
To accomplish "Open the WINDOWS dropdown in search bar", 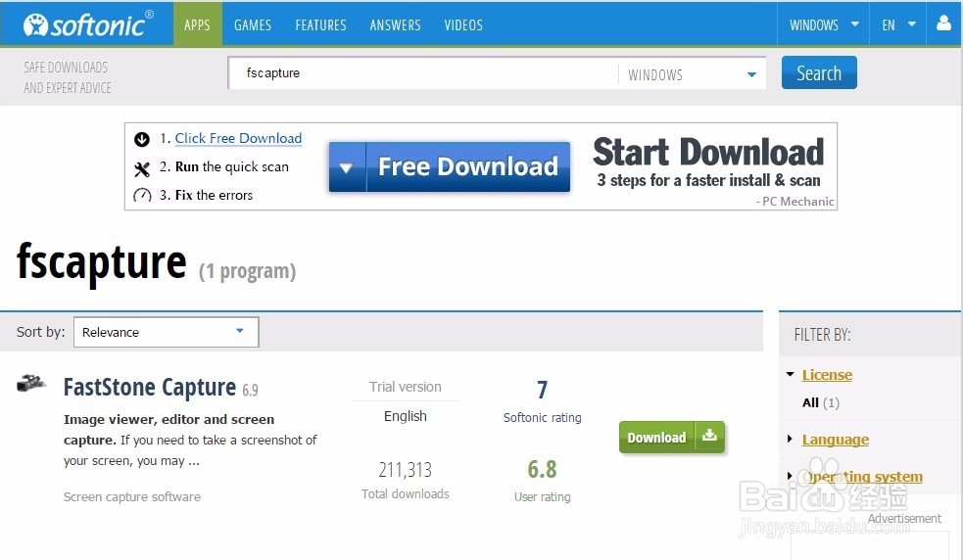I will [x=692, y=74].
